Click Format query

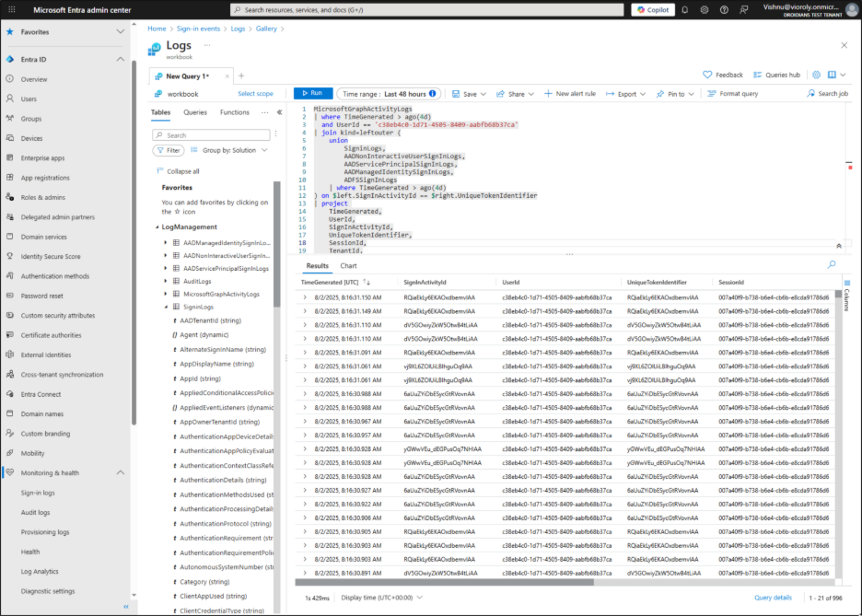[732, 94]
